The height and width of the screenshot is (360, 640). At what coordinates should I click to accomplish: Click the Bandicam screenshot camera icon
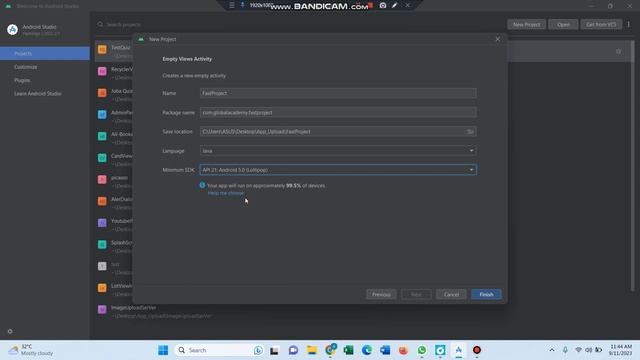[x=383, y=5]
